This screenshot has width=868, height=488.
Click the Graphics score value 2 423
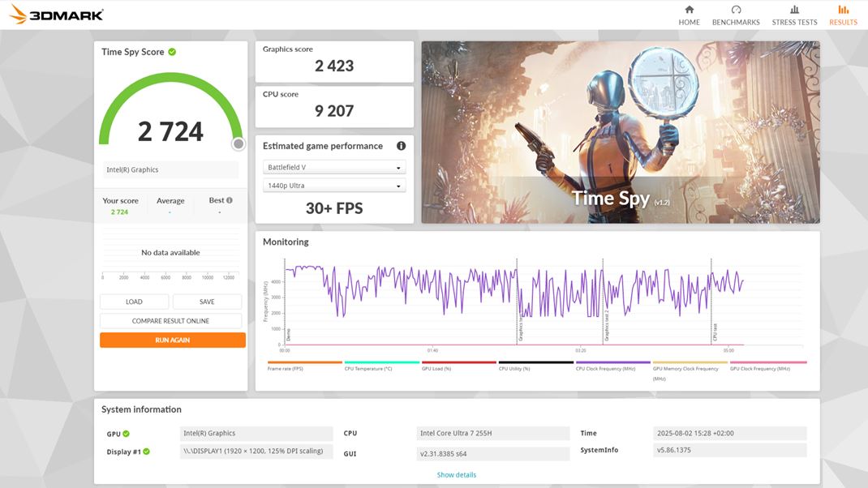333,66
